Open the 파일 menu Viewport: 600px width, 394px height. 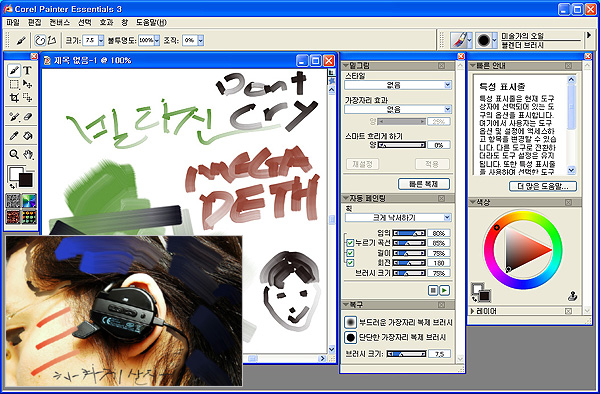coord(13,22)
